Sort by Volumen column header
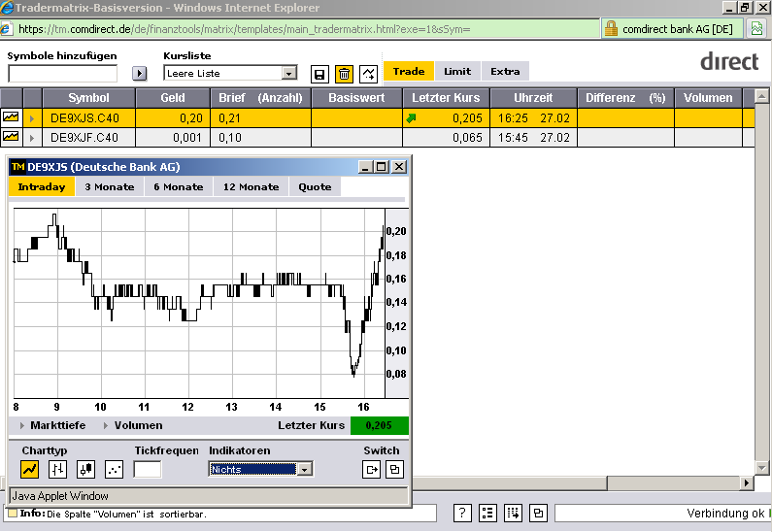The height and width of the screenshot is (532, 772). point(708,97)
